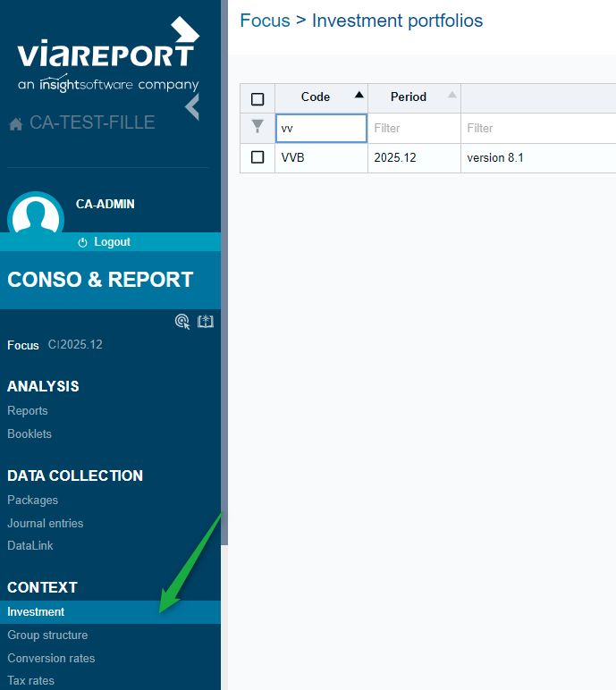The image size is (616, 690).
Task: Click the CA-ADMIN user name
Action: pos(105,204)
